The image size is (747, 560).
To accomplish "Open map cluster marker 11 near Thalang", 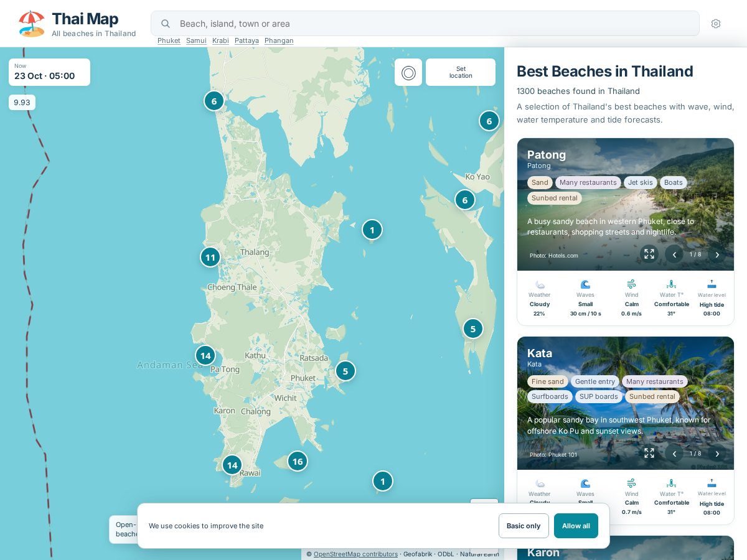I will coord(210,257).
